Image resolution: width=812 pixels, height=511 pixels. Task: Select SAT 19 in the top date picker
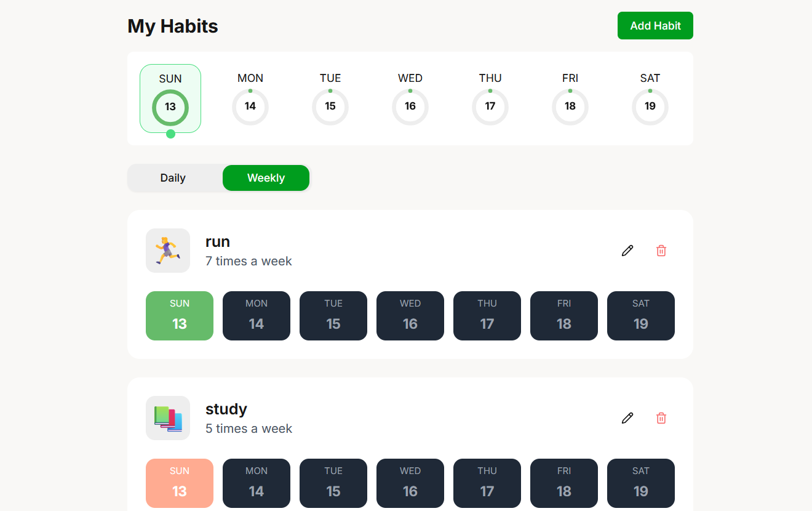pos(650,107)
